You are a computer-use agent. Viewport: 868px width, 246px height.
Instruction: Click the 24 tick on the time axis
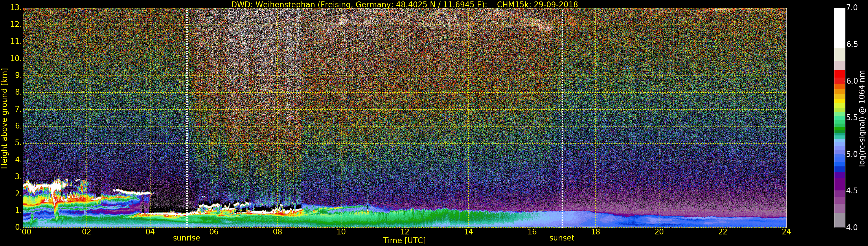786,232
